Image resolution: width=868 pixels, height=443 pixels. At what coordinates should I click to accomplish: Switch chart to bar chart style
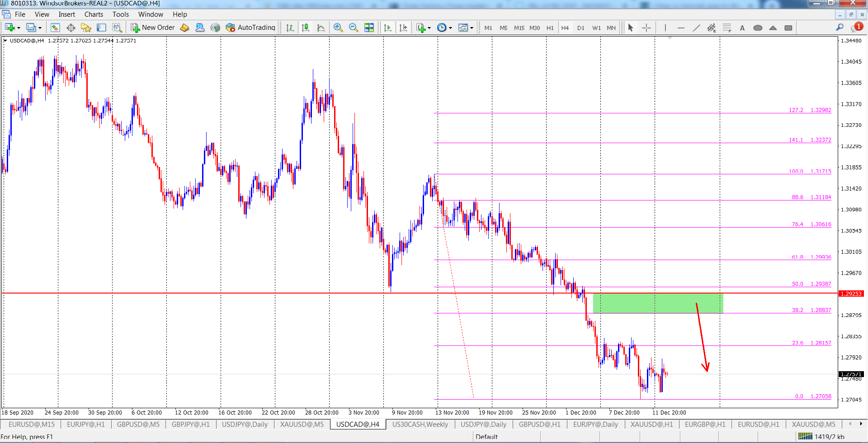point(290,28)
